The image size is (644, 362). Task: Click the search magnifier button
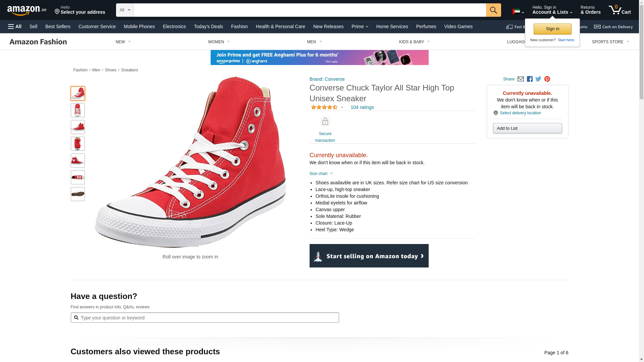tap(493, 10)
